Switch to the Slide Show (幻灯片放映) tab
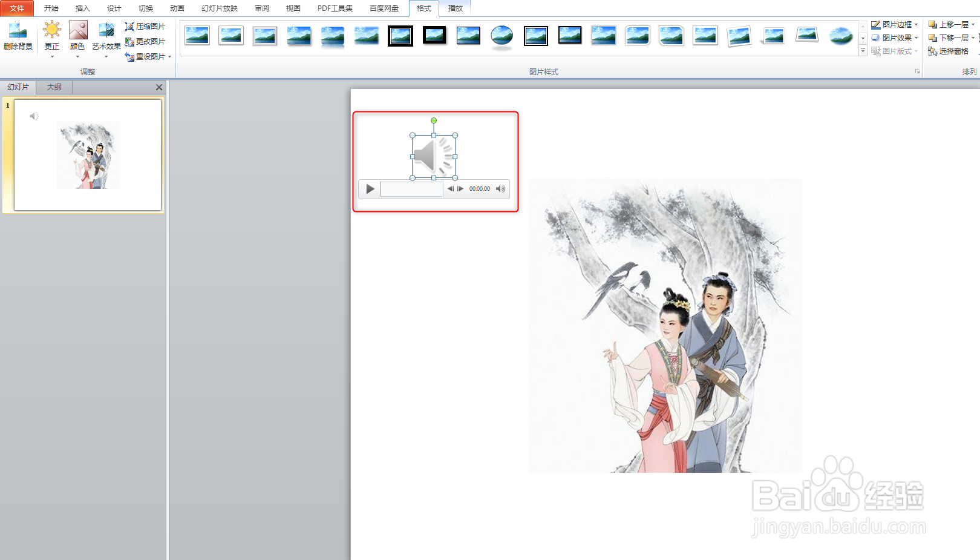The image size is (980, 560). (x=220, y=8)
